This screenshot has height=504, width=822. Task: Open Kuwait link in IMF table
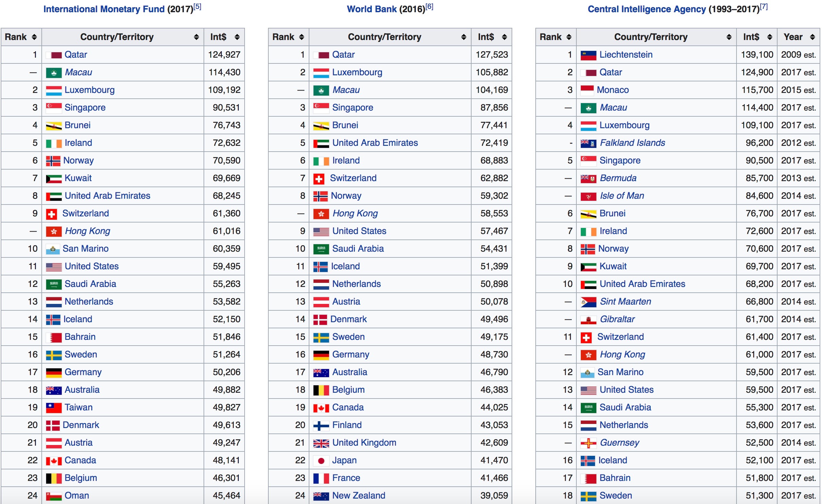[x=78, y=178]
